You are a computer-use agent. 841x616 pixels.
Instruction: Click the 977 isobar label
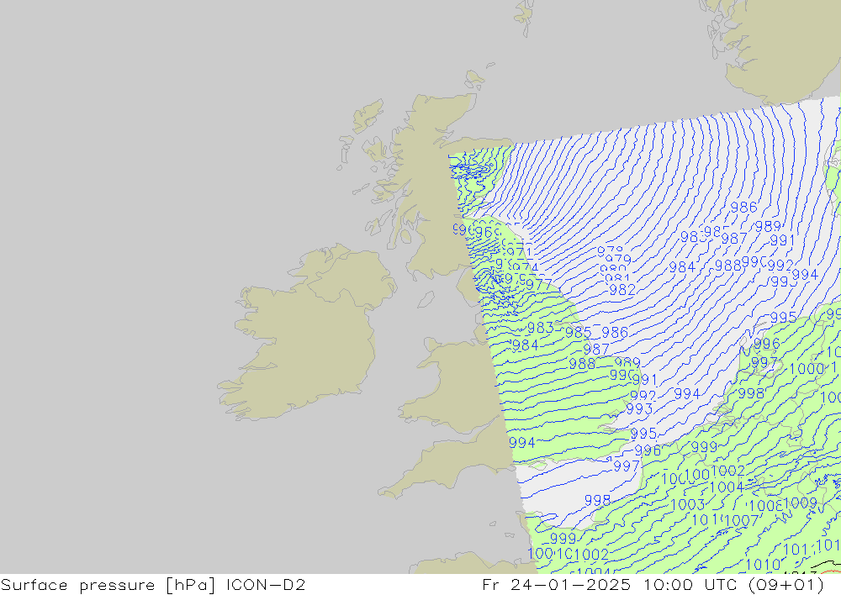[538, 285]
